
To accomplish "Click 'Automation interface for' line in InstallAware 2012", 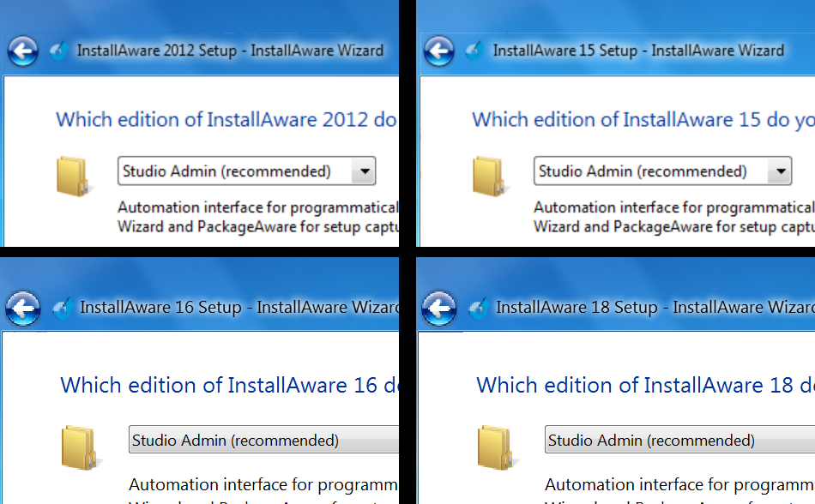I will click(258, 207).
